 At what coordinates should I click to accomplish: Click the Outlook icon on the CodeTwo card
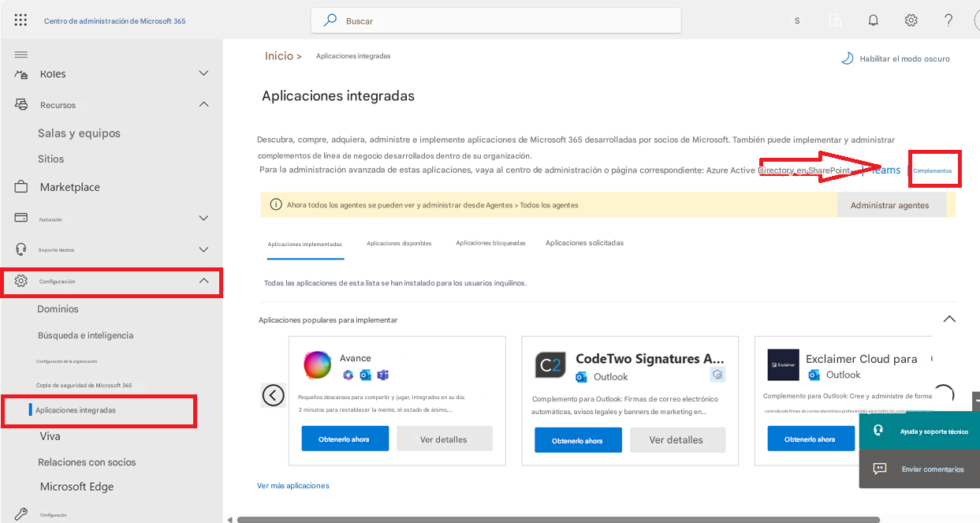coord(582,376)
